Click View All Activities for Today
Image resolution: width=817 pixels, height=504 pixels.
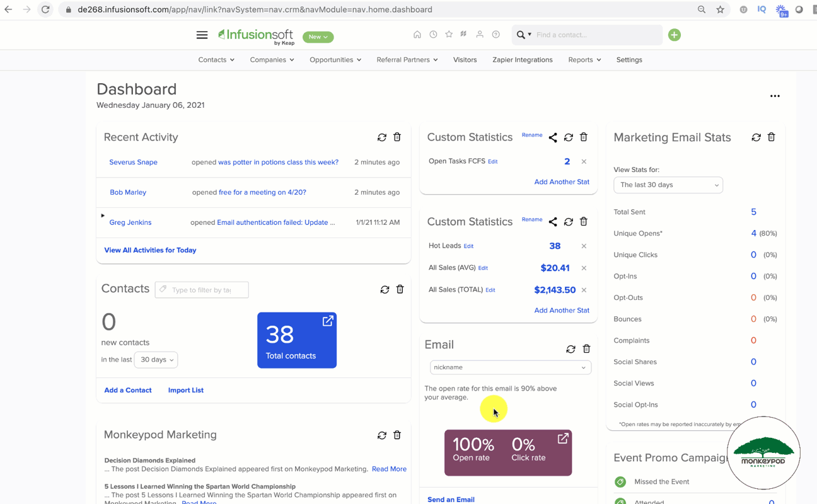(x=150, y=250)
